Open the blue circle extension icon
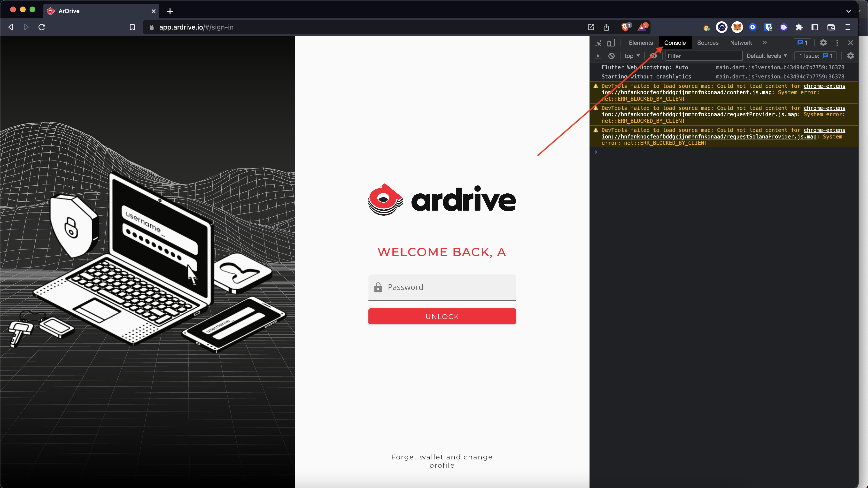 pyautogui.click(x=752, y=27)
